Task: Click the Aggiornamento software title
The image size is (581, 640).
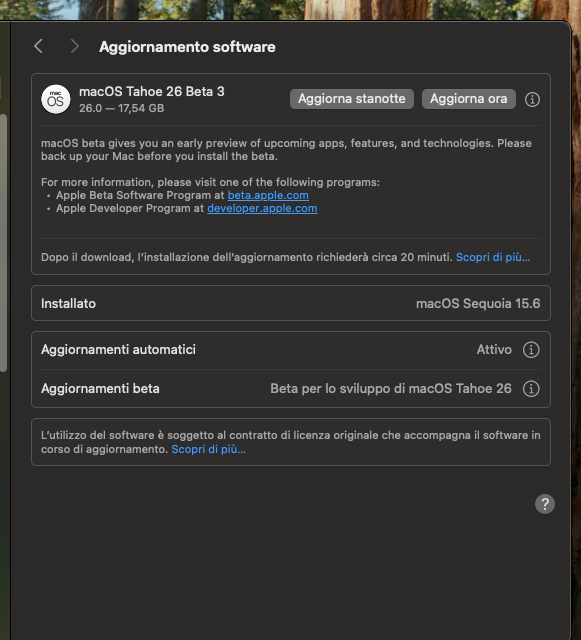Action: (x=187, y=47)
